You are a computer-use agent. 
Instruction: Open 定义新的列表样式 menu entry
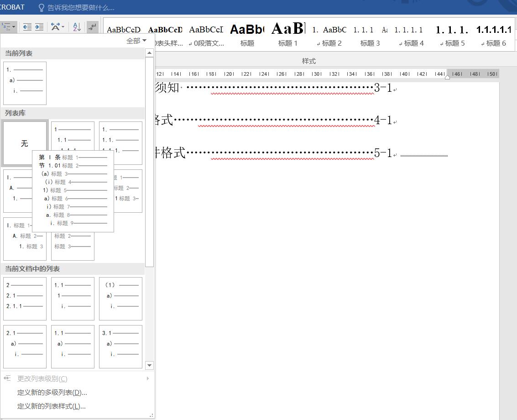pos(52,406)
